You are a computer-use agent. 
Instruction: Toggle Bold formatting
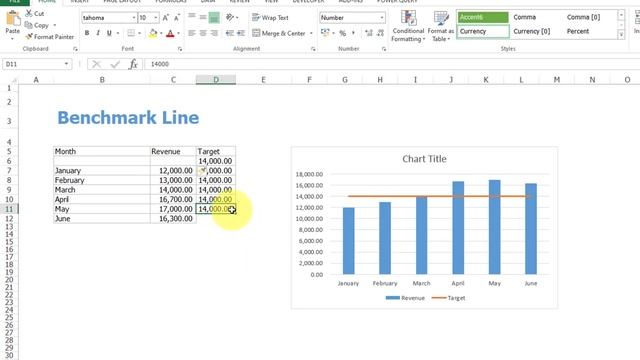pos(87,33)
